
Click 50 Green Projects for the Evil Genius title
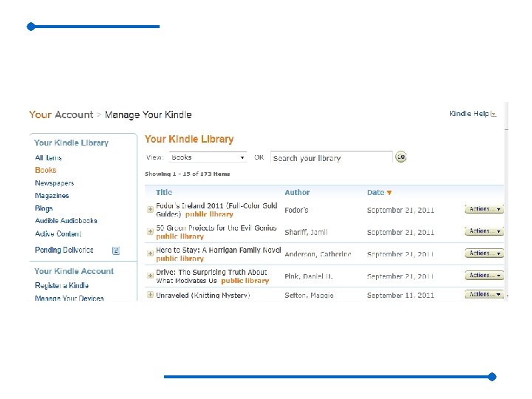(x=216, y=228)
